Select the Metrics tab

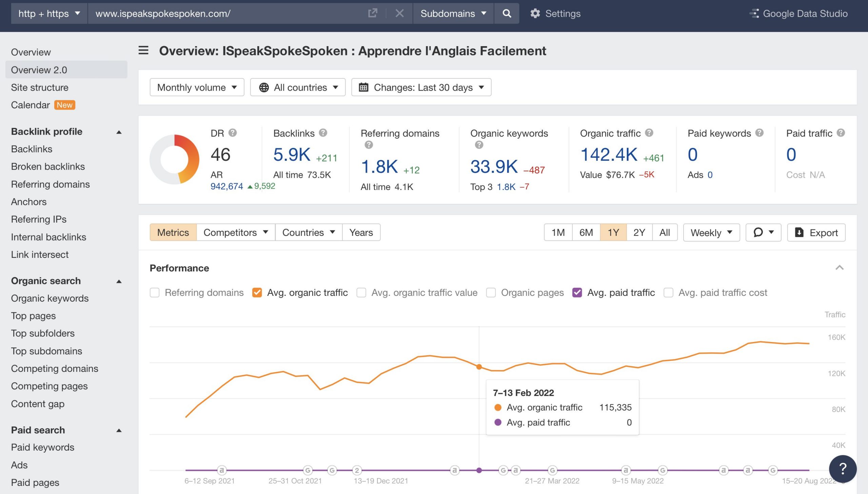(x=173, y=232)
